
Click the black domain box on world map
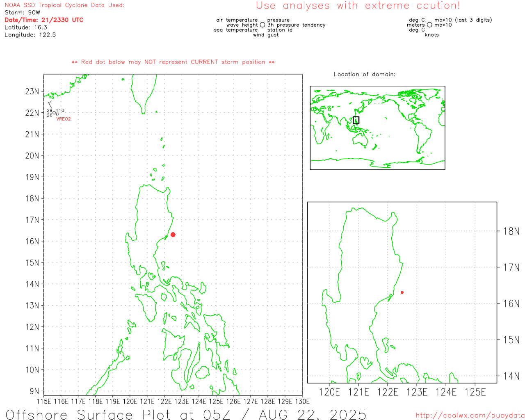[356, 120]
